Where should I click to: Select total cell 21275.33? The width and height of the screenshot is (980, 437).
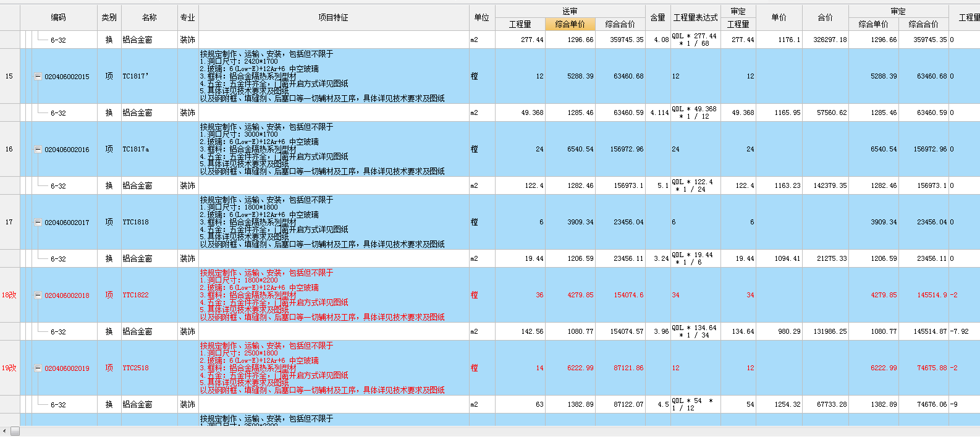[826, 259]
